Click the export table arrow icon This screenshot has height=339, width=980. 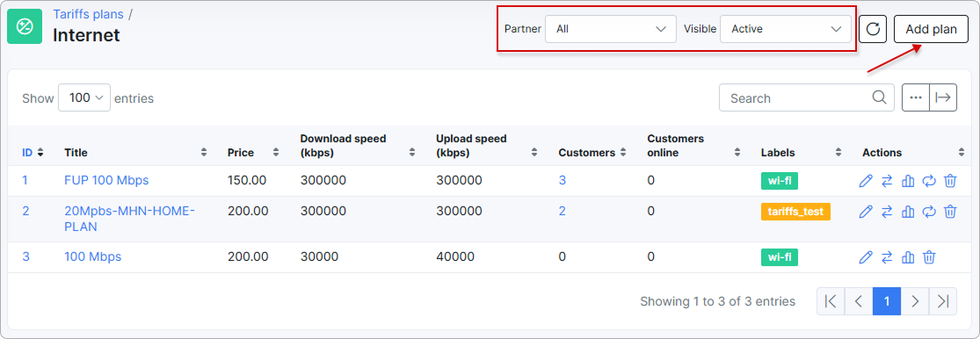click(x=943, y=98)
